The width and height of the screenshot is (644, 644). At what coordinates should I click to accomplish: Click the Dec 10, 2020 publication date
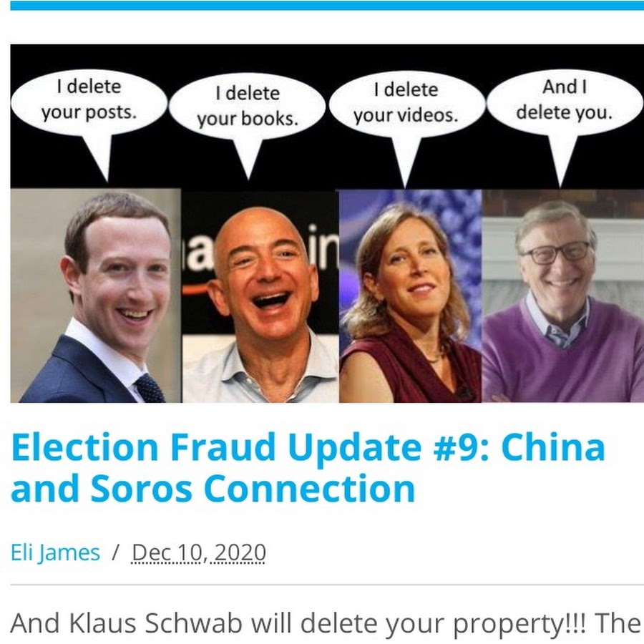click(199, 552)
